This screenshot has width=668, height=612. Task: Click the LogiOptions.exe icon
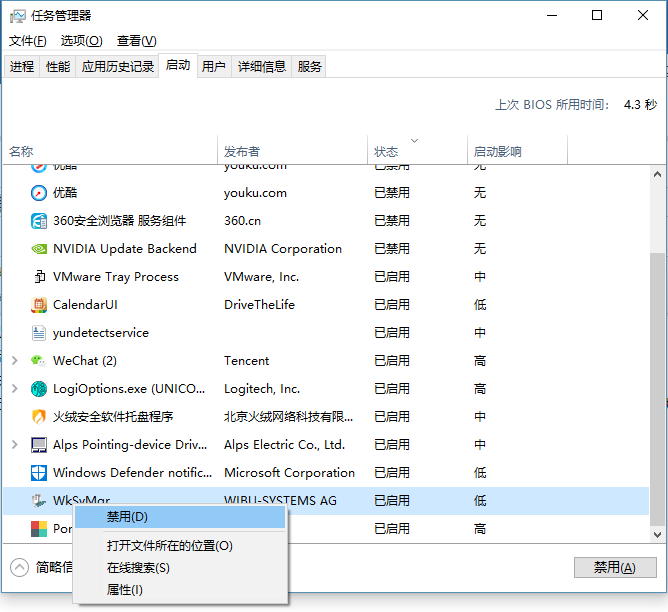(39, 389)
